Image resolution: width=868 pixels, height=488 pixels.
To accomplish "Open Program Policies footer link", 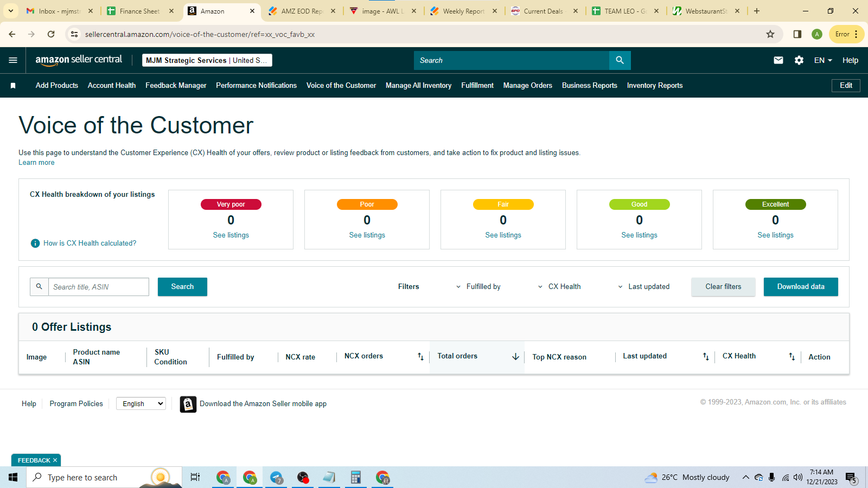I will [x=76, y=404].
